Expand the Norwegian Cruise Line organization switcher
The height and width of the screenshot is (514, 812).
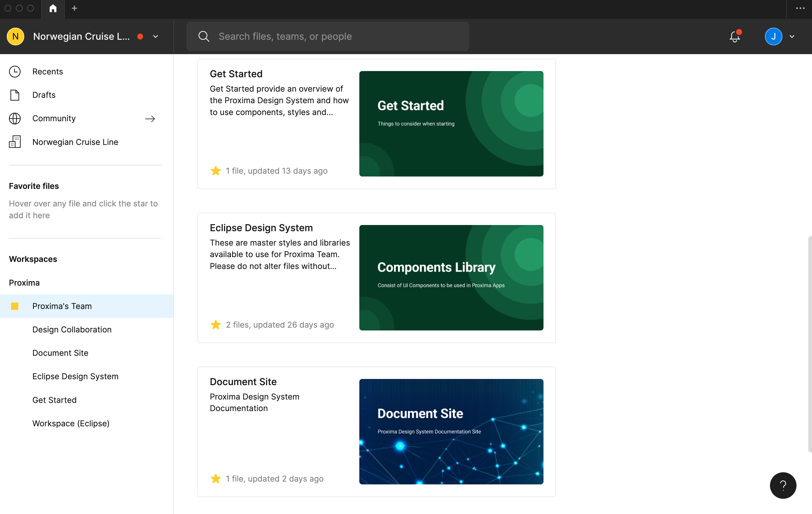tap(155, 36)
